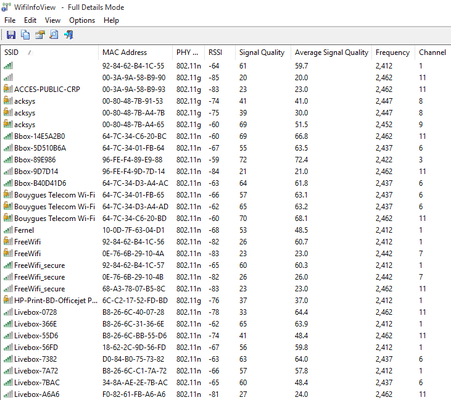This screenshot has width=451, height=400.
Task: Click the Exit toolbar icon
Action: click(x=69, y=35)
